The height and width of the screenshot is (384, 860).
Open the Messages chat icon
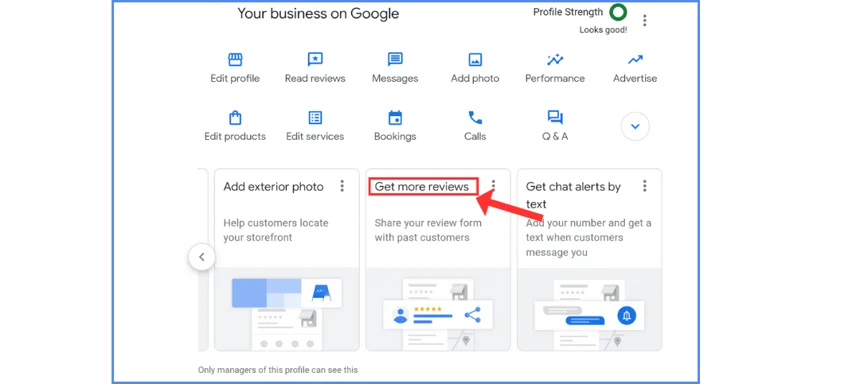point(395,59)
